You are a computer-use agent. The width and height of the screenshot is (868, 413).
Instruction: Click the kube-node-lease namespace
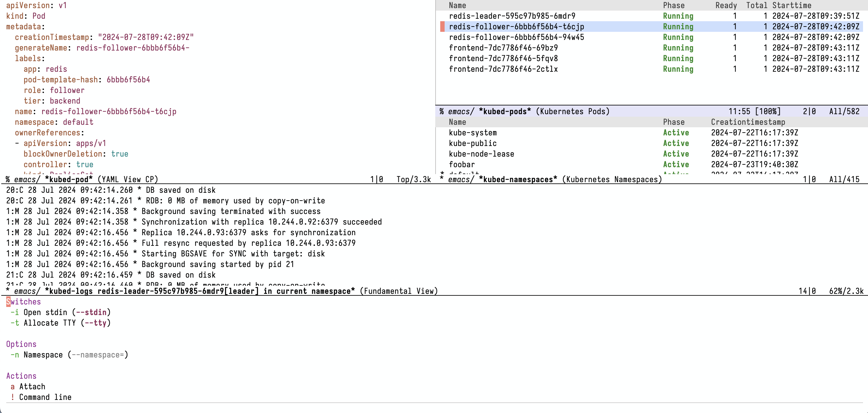(x=481, y=154)
